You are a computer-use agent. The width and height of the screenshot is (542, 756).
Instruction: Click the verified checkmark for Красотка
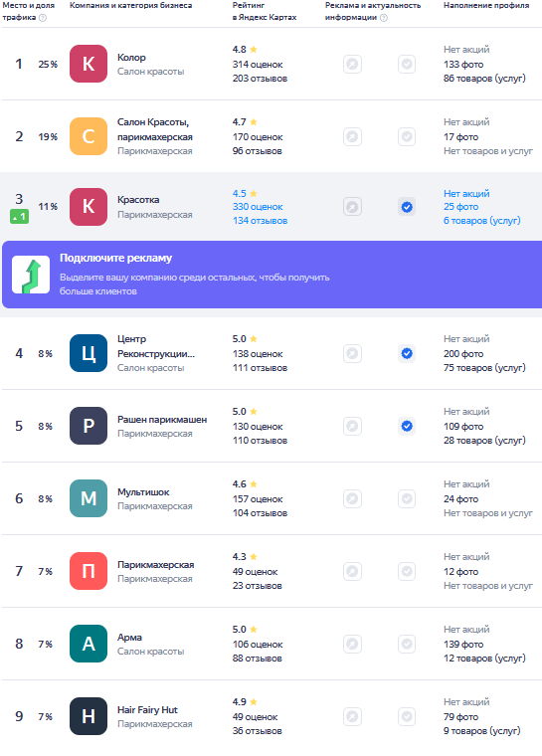(x=407, y=207)
